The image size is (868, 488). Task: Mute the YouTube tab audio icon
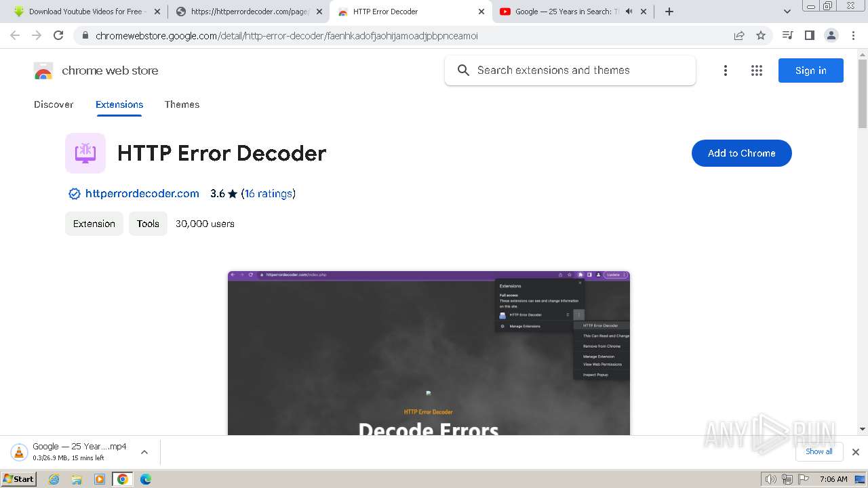[629, 12]
